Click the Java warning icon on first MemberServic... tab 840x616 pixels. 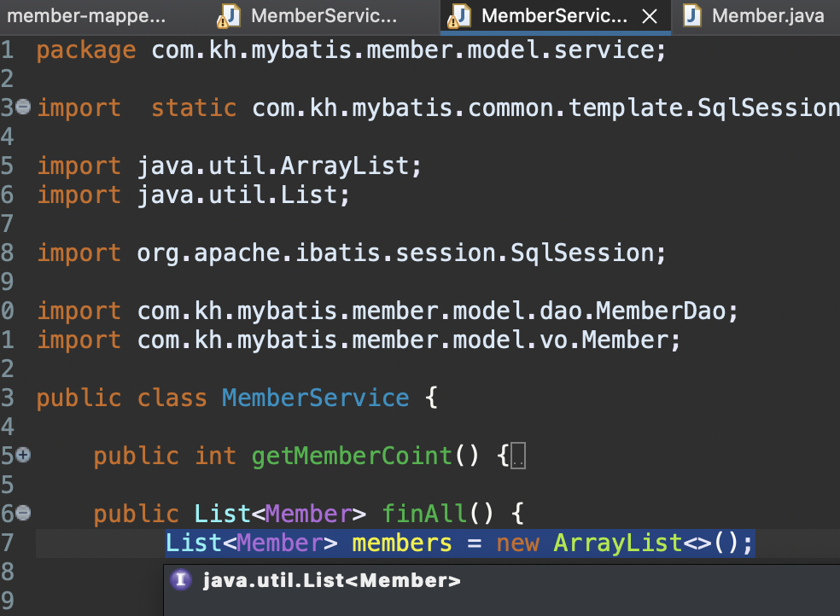tap(228, 16)
